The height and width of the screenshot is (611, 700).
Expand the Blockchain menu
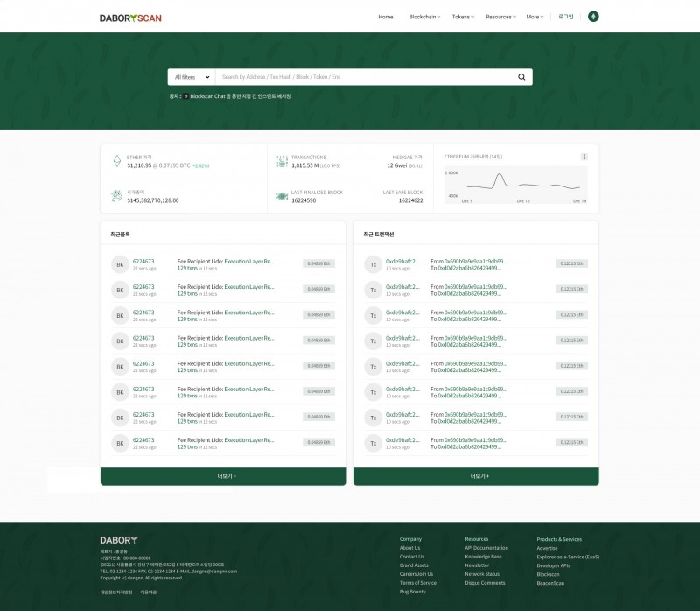tap(425, 17)
